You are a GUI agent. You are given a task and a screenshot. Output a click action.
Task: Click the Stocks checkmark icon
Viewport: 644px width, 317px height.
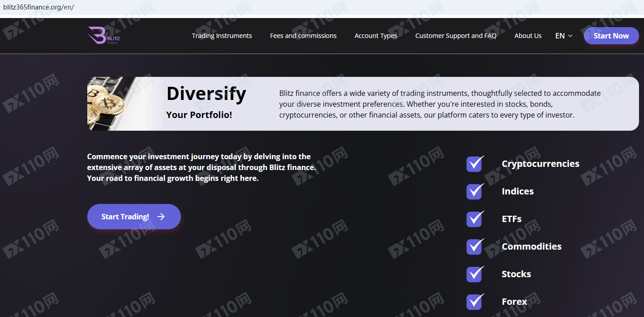[474, 274]
